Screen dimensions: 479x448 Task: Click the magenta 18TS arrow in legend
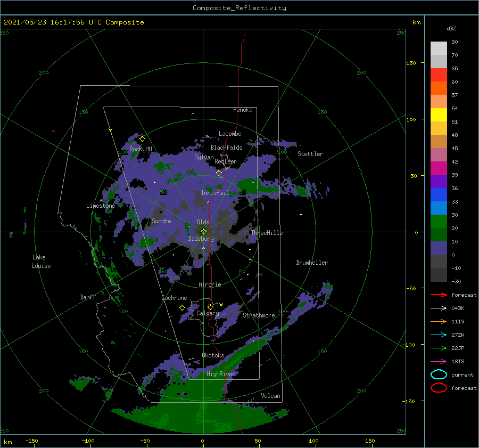pyautogui.click(x=439, y=362)
